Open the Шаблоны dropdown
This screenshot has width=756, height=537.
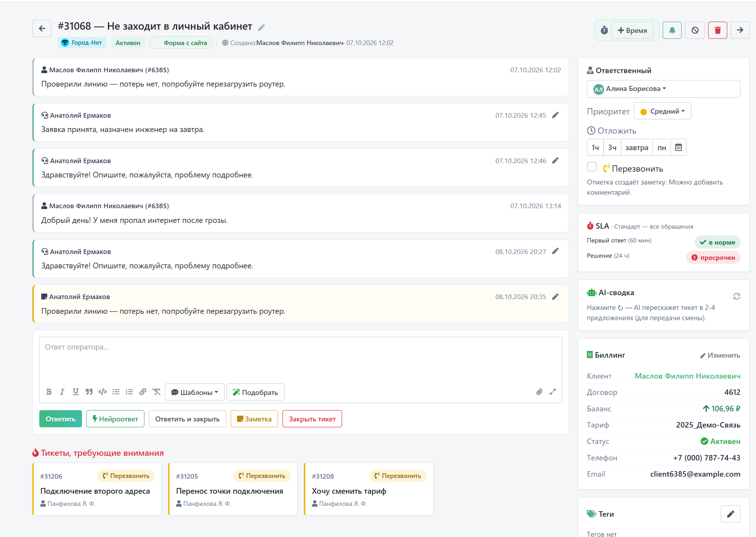click(194, 392)
